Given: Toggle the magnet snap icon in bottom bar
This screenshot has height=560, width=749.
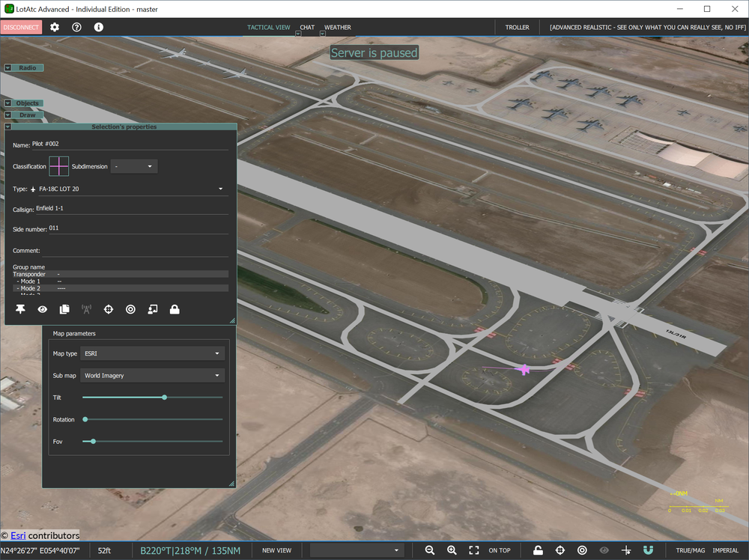Looking at the screenshot, I should coord(648,550).
